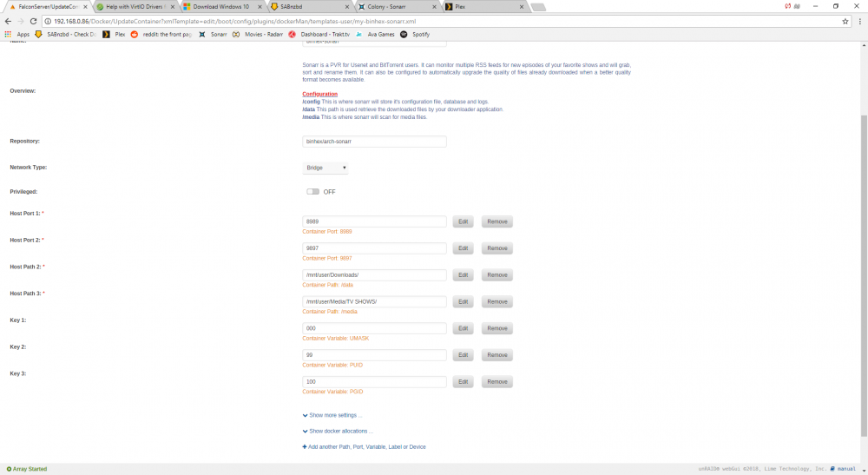Open the Movies - Radarr bookmark
The image size is (868, 475).
(258, 35)
